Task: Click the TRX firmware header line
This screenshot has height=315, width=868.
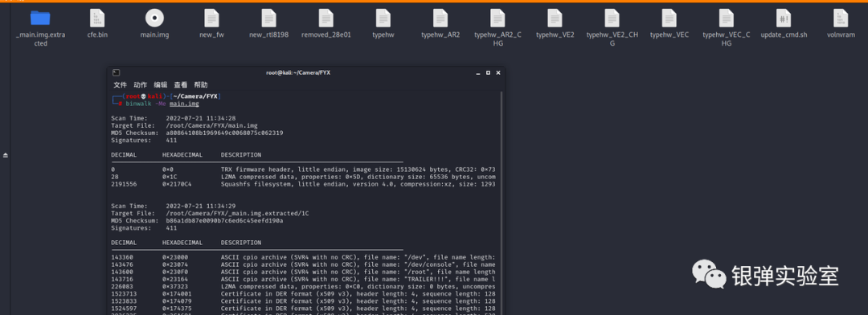Action: click(303, 170)
